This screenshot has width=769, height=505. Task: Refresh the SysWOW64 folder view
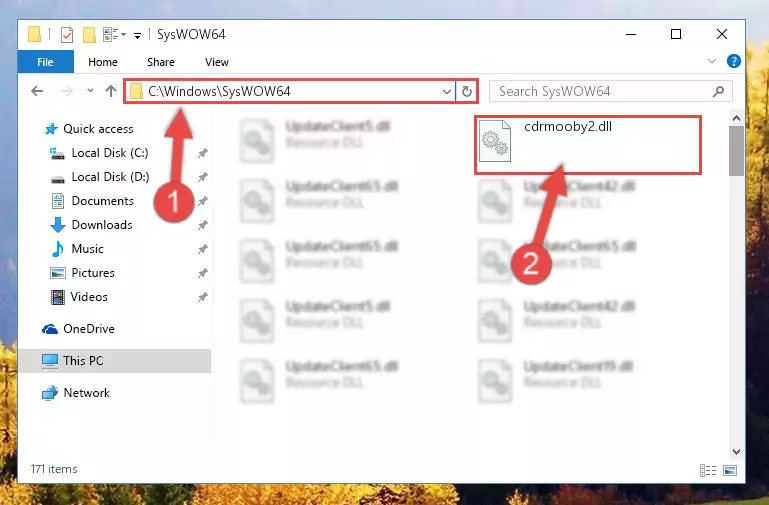(x=467, y=91)
